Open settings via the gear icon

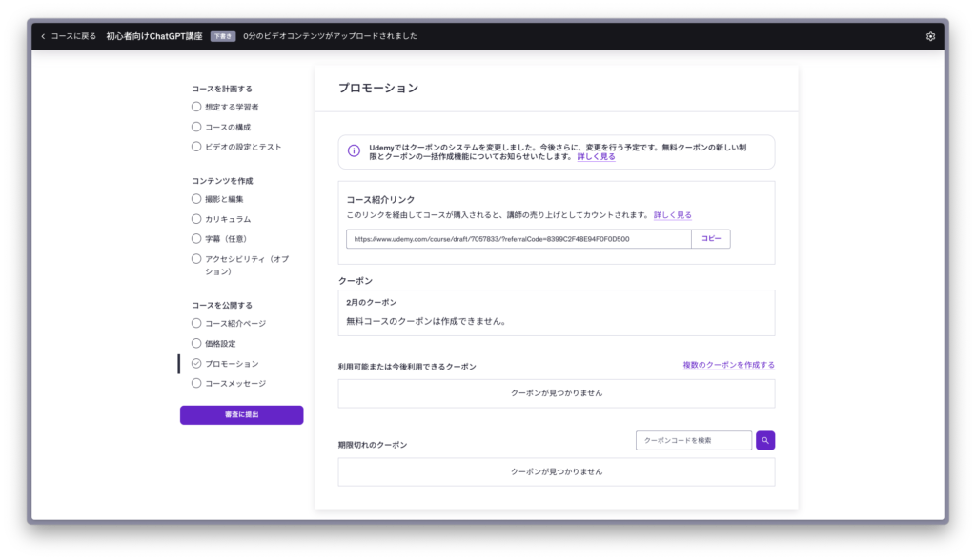point(930,36)
